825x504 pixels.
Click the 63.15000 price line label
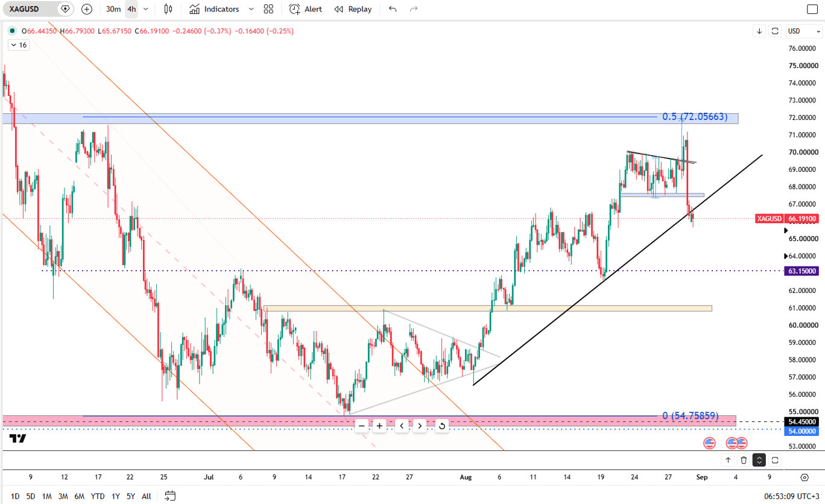point(801,271)
